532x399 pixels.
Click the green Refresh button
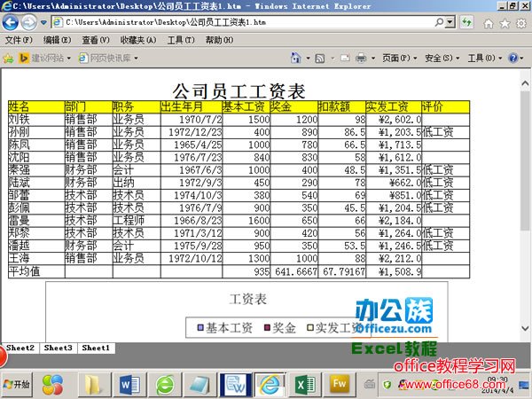[467, 23]
